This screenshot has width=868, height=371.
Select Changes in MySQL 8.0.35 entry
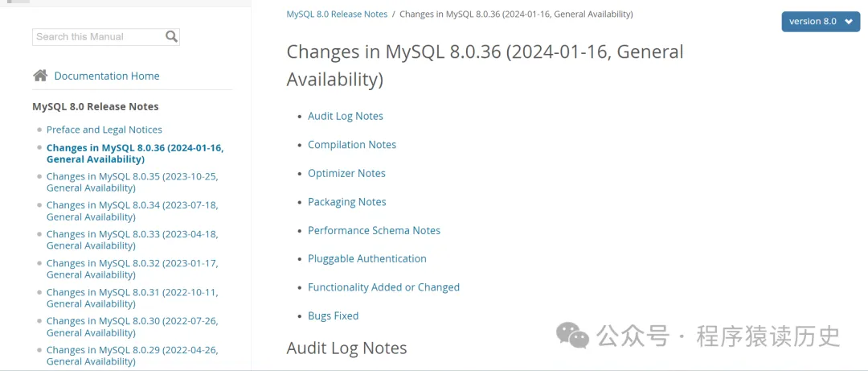[133, 183]
